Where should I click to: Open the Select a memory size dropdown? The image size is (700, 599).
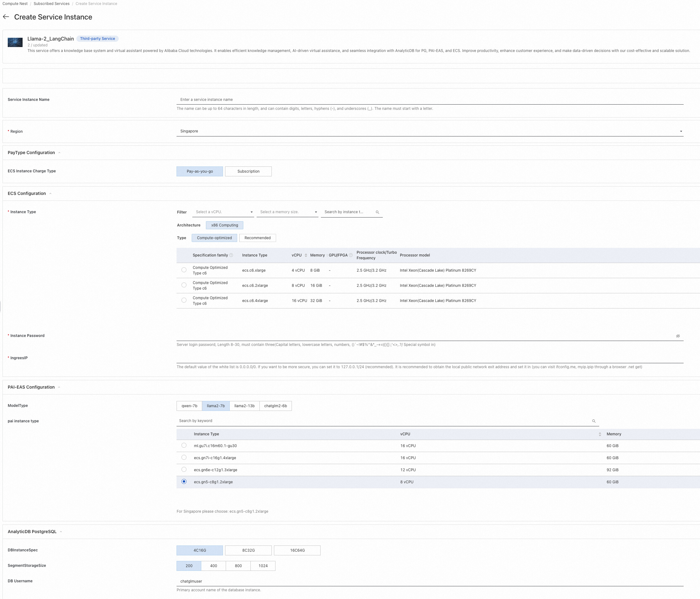pyautogui.click(x=288, y=212)
